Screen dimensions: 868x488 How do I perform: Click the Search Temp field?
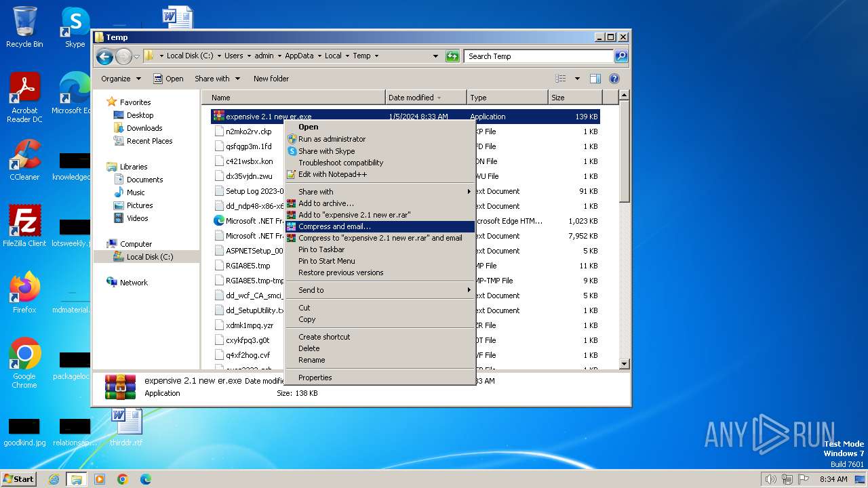point(539,56)
